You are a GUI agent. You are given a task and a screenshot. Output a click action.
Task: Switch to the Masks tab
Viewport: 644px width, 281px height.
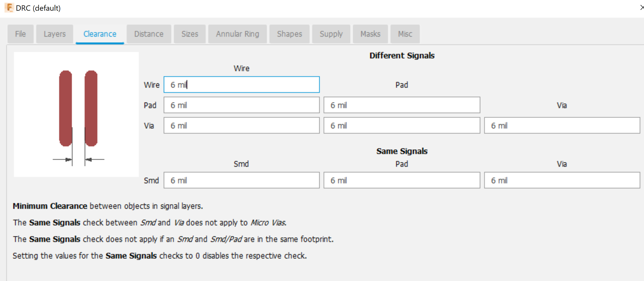(x=370, y=34)
